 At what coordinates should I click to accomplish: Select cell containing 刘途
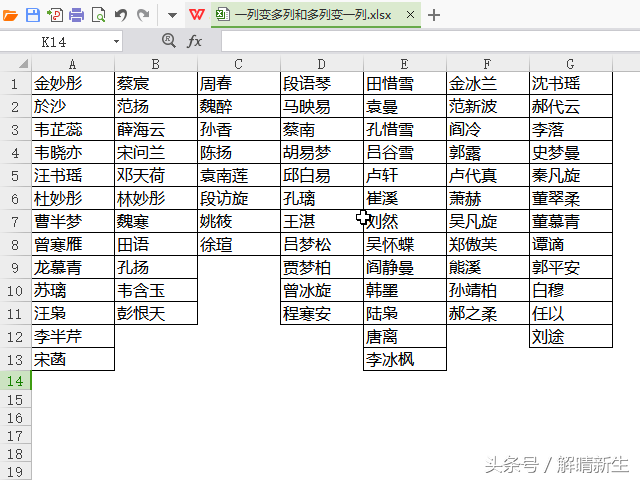[571, 336]
